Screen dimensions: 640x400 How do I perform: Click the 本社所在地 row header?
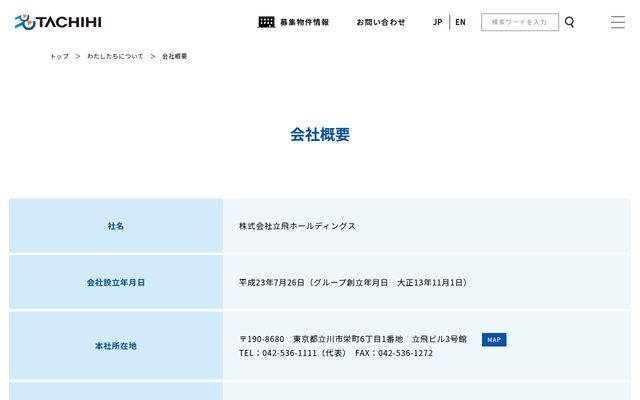pos(116,346)
